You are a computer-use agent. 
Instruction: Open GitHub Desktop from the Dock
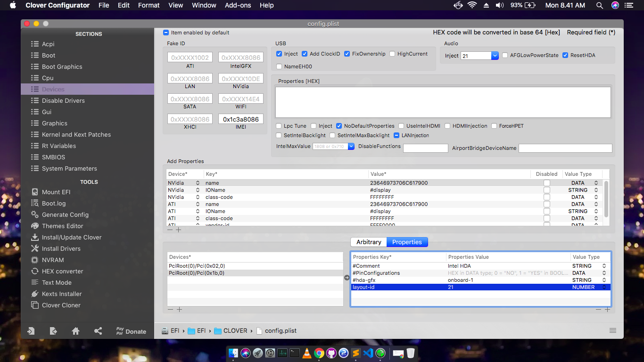pos(331,353)
